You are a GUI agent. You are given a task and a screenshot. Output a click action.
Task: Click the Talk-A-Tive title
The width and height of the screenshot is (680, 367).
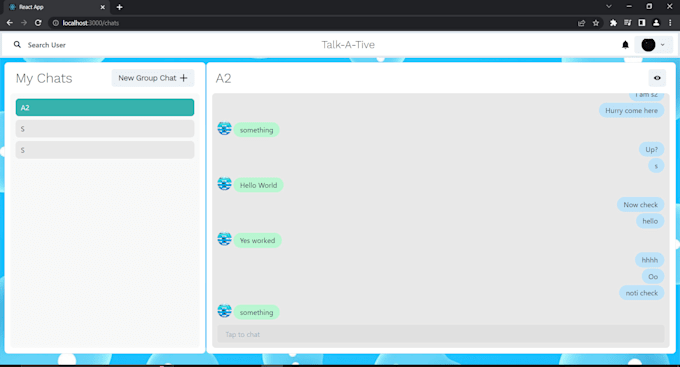[348, 45]
